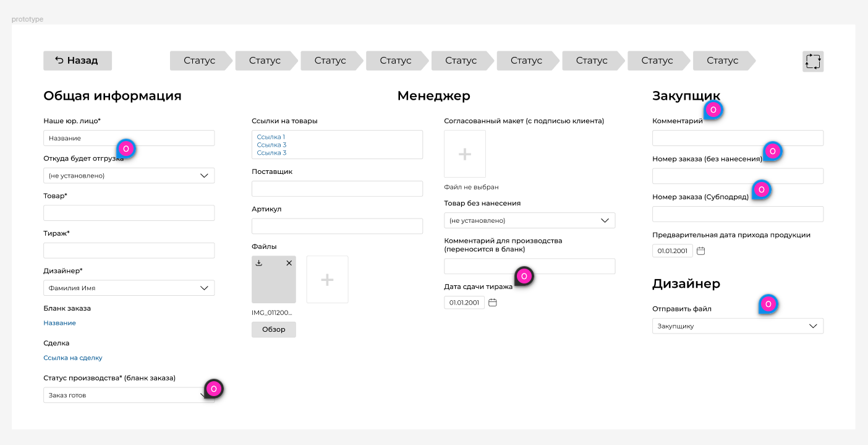Open the Дизайнер dropdown showing Фамилия Имя
The height and width of the screenshot is (445, 868).
click(x=129, y=288)
